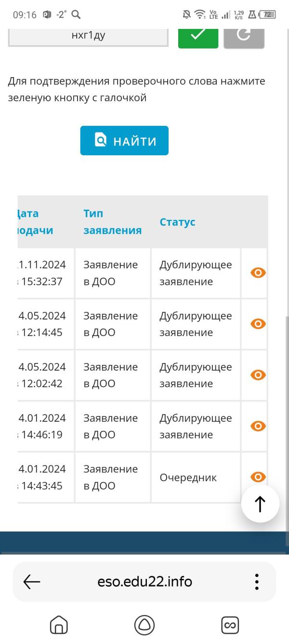This screenshot has width=289, height=644.
Task: Tap the eso.edu22.info address bar
Action: 144,582
